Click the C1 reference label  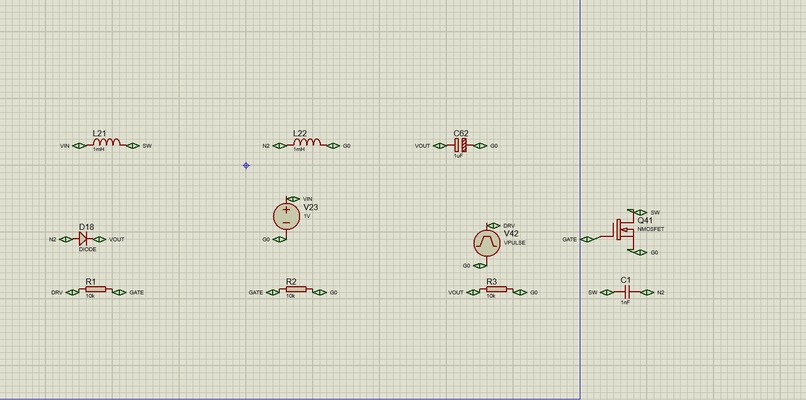tap(626, 280)
